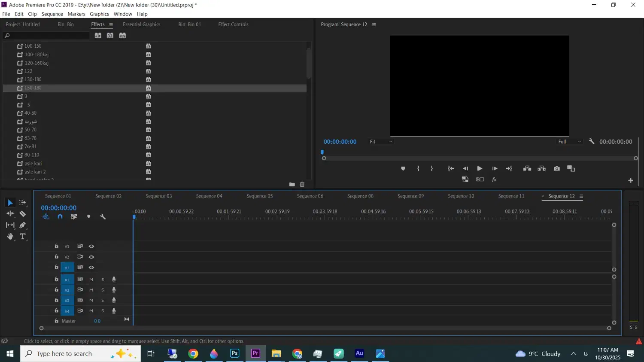Open timeline display settings wrench
644x362 pixels.
point(103,217)
